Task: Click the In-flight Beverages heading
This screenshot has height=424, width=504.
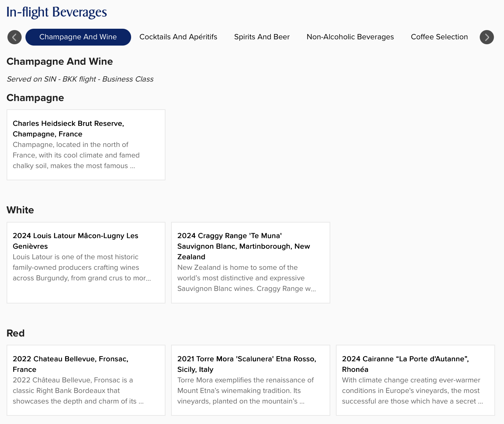Action: pyautogui.click(x=56, y=12)
